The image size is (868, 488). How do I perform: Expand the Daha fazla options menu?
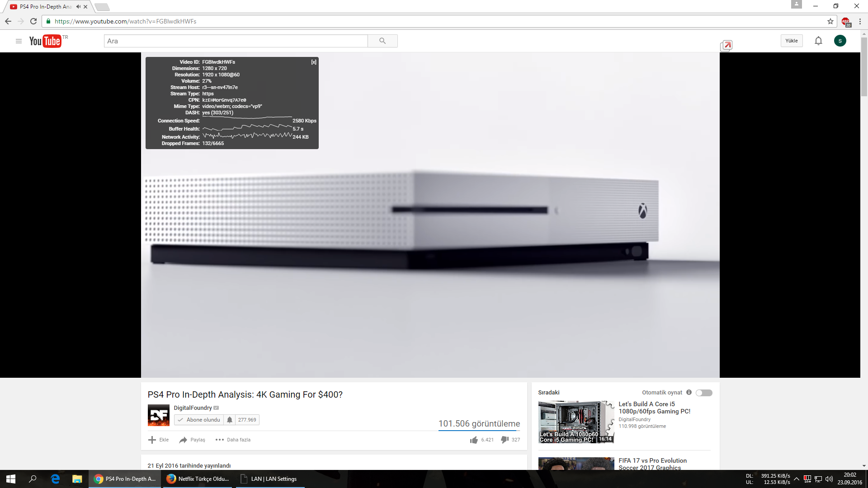tap(233, 440)
